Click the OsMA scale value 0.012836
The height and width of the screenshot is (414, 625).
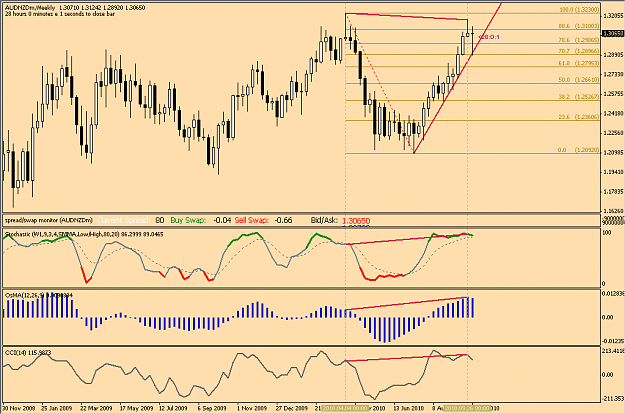[x=613, y=294]
